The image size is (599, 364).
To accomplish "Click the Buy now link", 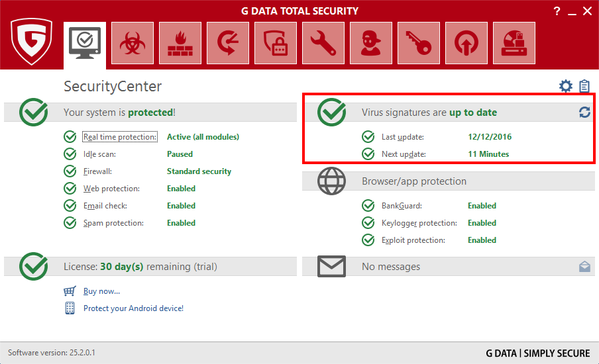I will click(101, 291).
